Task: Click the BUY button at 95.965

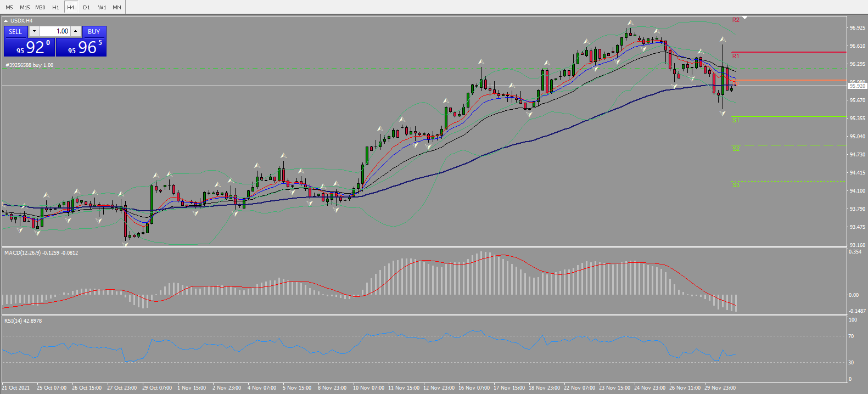Action: pyautogui.click(x=81, y=42)
